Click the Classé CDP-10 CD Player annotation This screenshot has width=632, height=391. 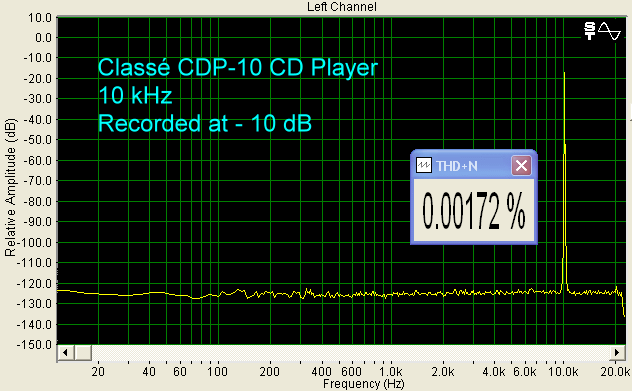point(238,67)
